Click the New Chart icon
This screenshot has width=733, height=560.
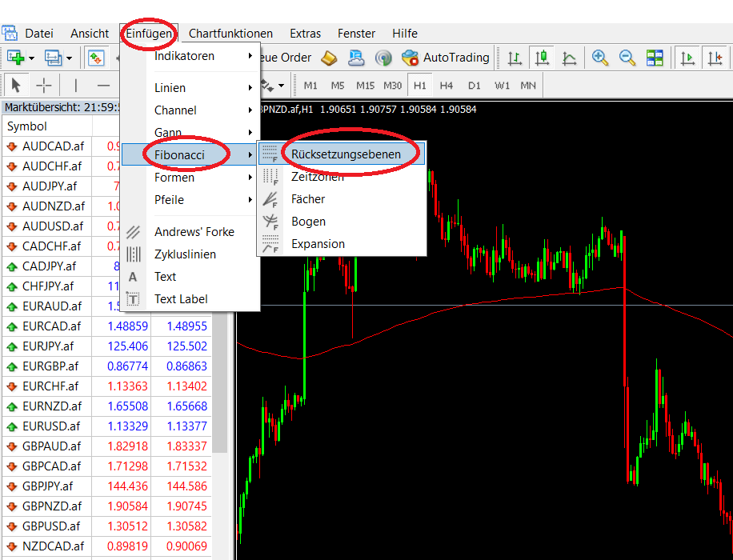(x=14, y=58)
